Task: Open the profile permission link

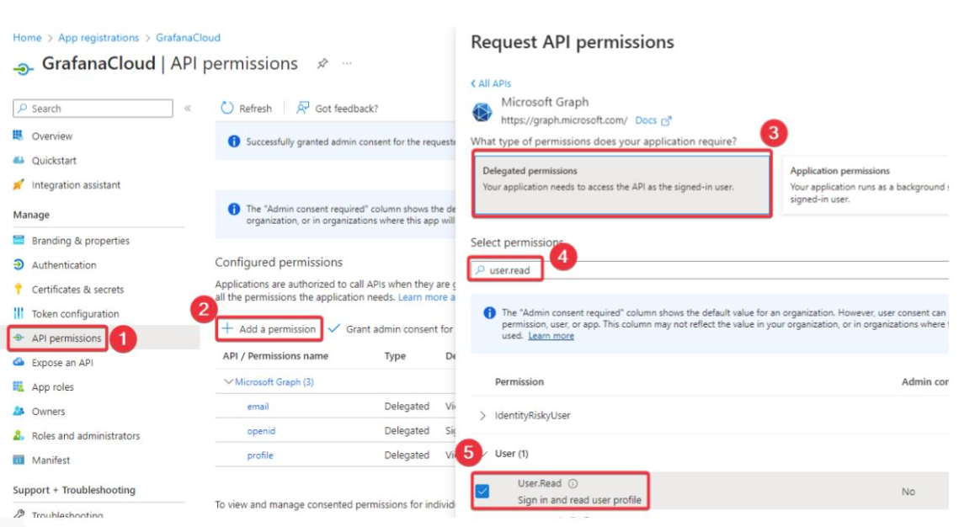Action: [260, 455]
